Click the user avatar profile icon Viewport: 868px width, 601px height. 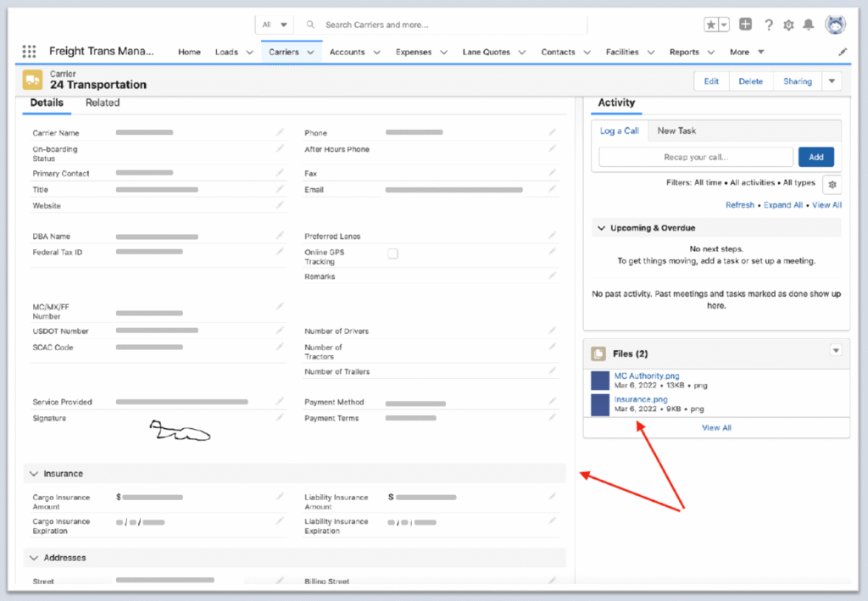835,25
